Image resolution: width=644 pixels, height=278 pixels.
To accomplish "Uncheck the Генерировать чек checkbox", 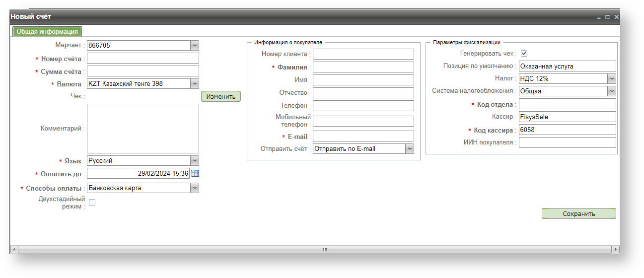I will pos(523,54).
